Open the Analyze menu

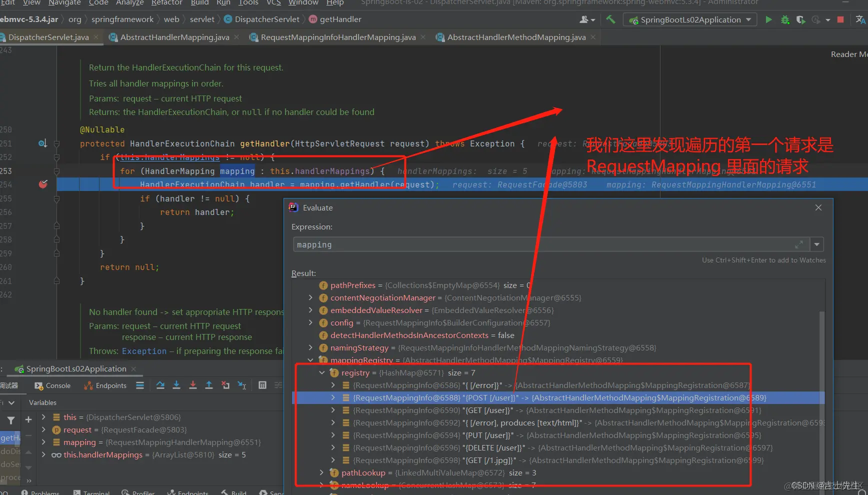(129, 3)
